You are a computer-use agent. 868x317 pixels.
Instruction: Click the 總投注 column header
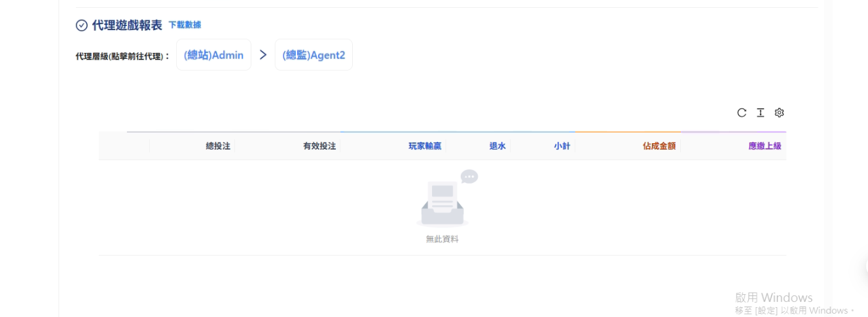[218, 146]
